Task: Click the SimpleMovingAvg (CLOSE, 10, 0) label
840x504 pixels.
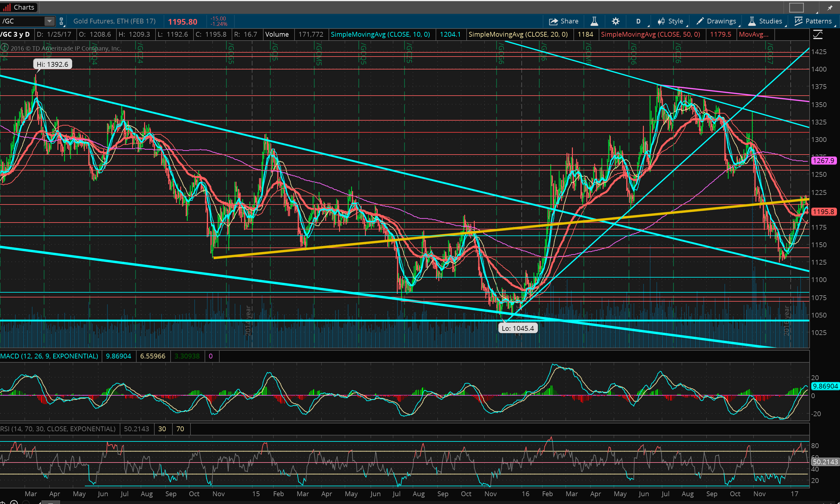Action: [380, 34]
